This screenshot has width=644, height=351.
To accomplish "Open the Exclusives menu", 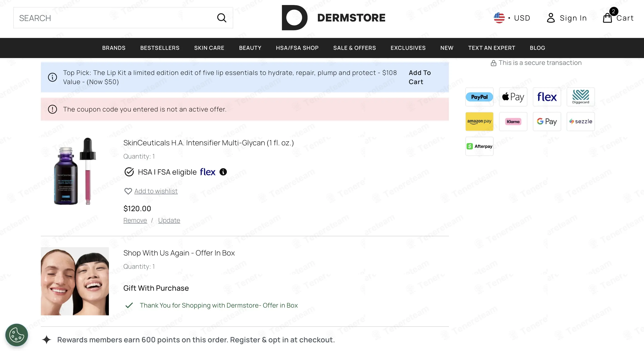I will click(x=408, y=48).
